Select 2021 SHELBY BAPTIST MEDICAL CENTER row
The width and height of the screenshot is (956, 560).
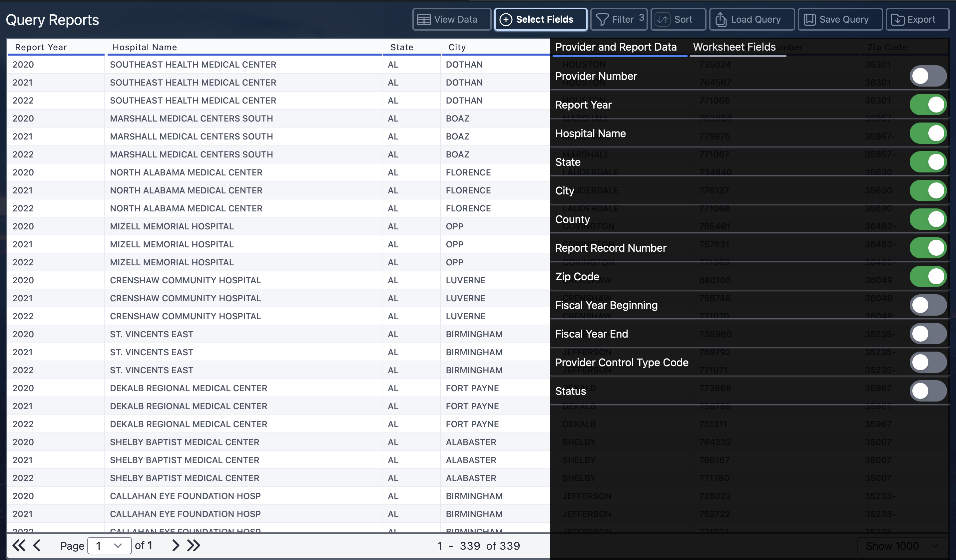pos(278,460)
